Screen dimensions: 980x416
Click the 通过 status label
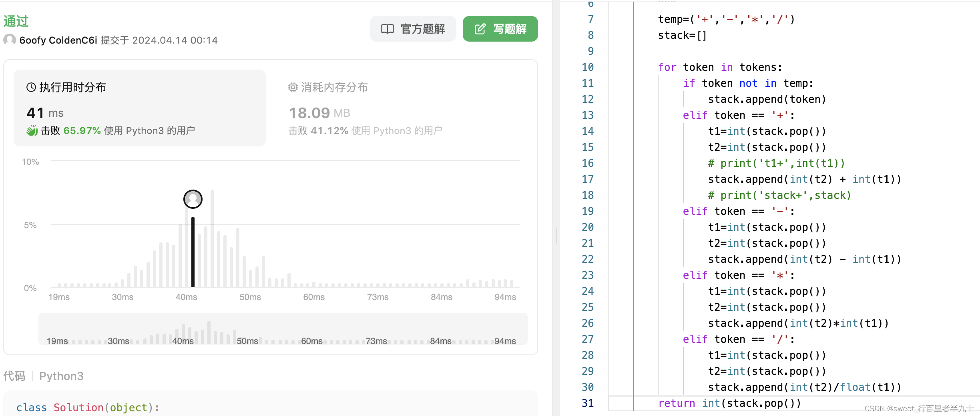[x=16, y=21]
